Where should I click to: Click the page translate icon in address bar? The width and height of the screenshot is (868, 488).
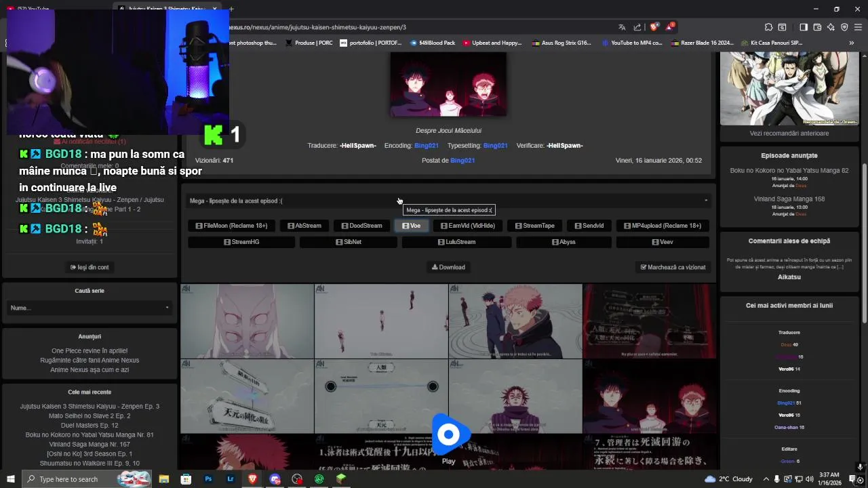pyautogui.click(x=622, y=27)
